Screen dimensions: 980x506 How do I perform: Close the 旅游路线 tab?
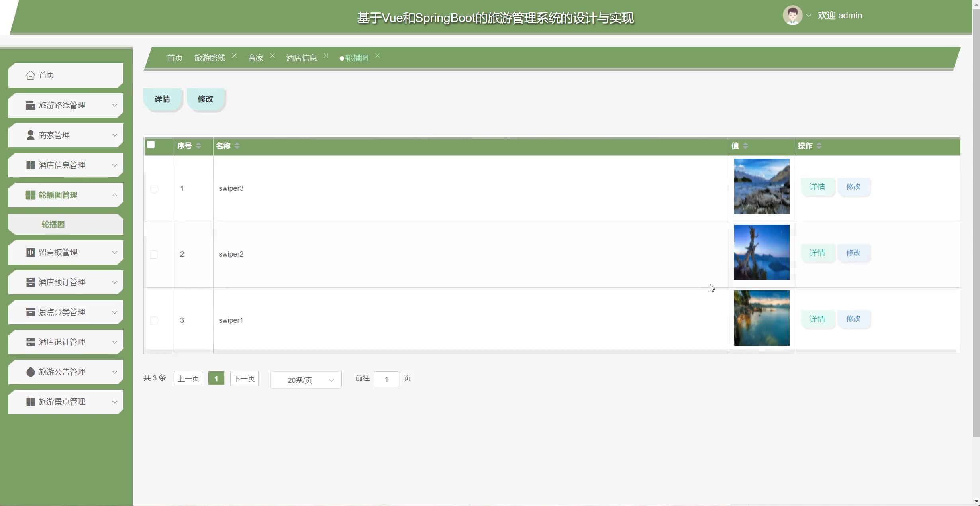coord(234,56)
